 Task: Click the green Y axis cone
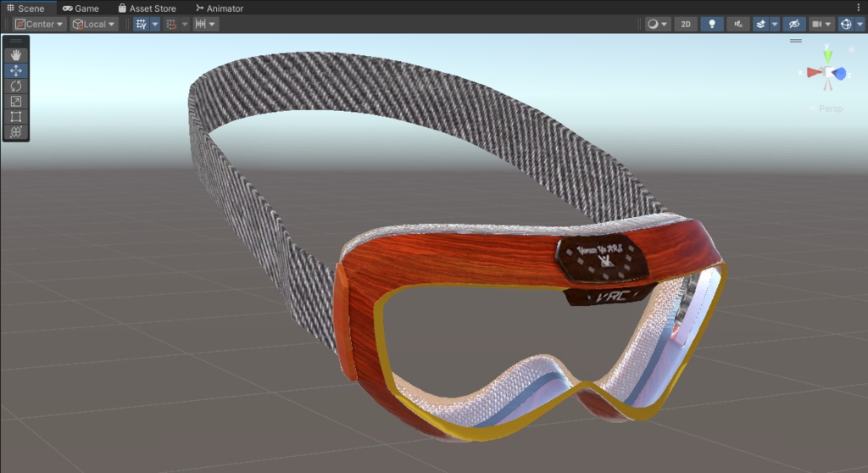827,56
